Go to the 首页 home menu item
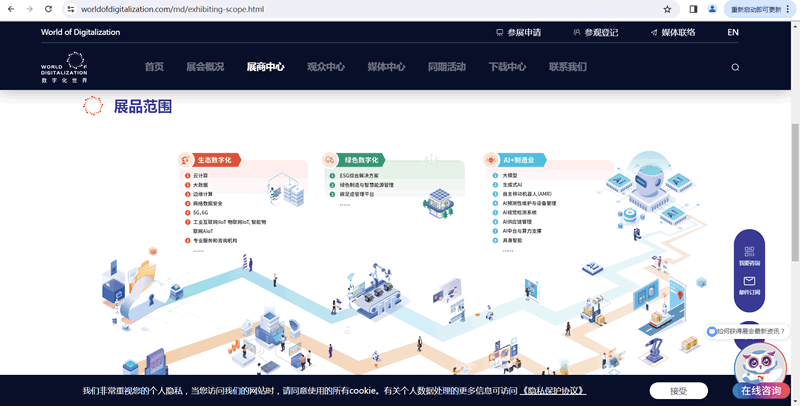The height and width of the screenshot is (406, 800). [154, 67]
